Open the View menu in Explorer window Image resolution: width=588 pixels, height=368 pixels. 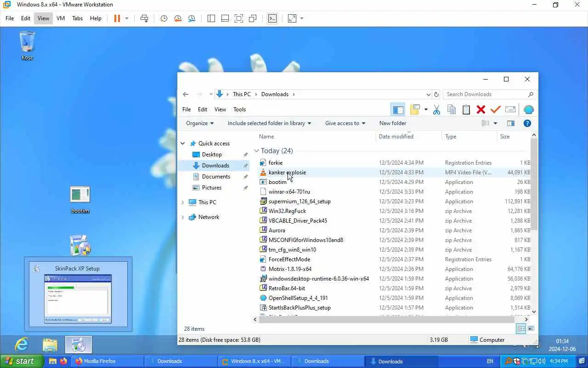(220, 109)
